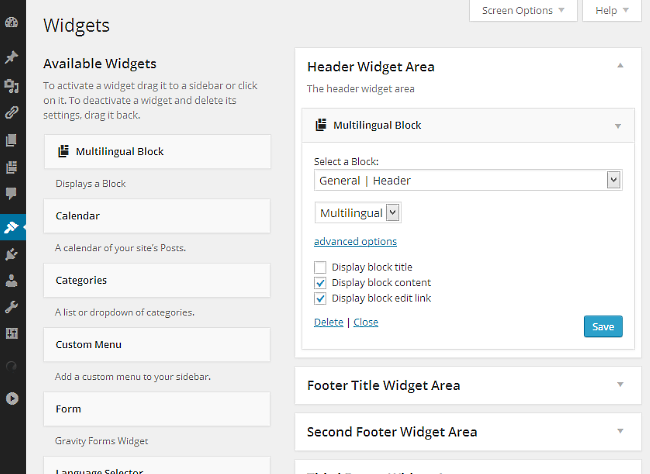Open the Multilingual language dropdown
This screenshot has width=650, height=474.
(358, 213)
